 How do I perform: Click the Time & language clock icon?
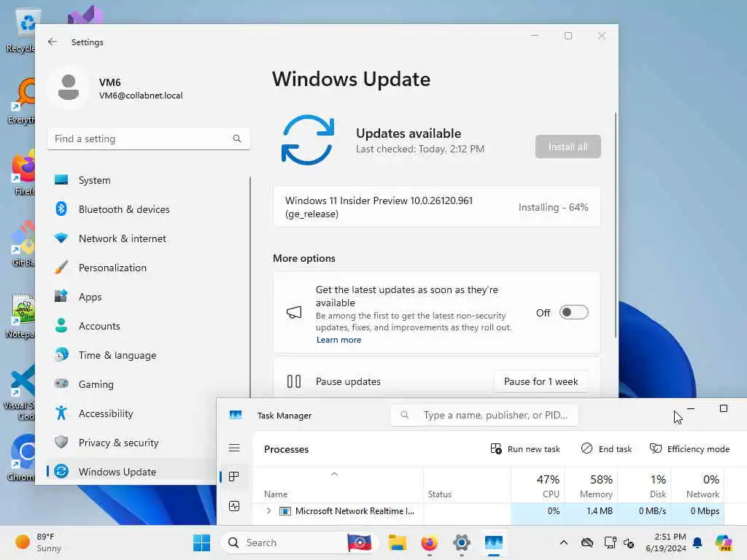(x=61, y=355)
